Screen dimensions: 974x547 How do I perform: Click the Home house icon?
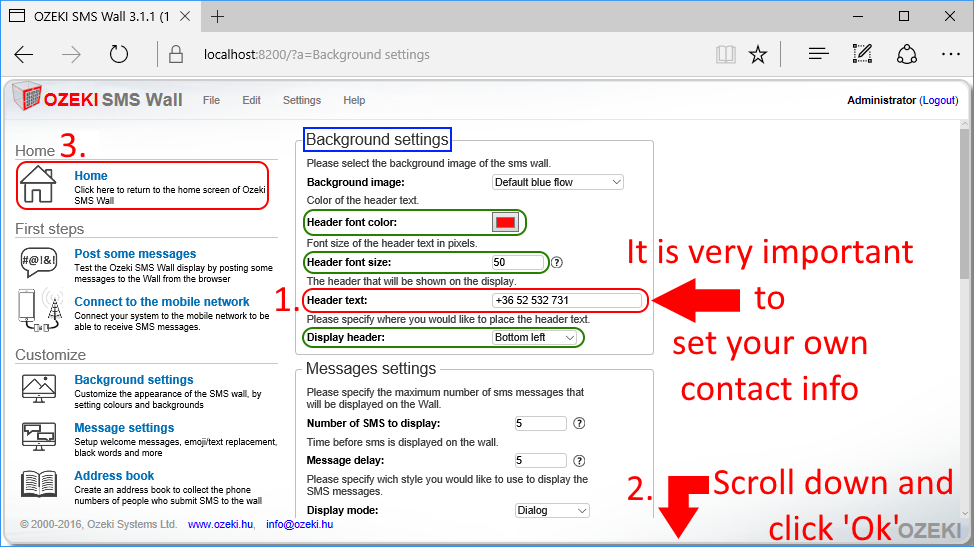click(38, 184)
